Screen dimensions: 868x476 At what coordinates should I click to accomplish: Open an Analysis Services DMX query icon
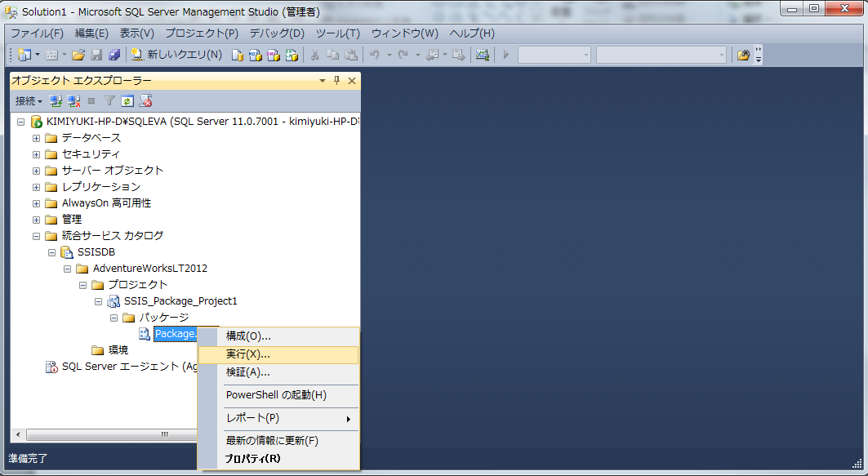(x=274, y=55)
